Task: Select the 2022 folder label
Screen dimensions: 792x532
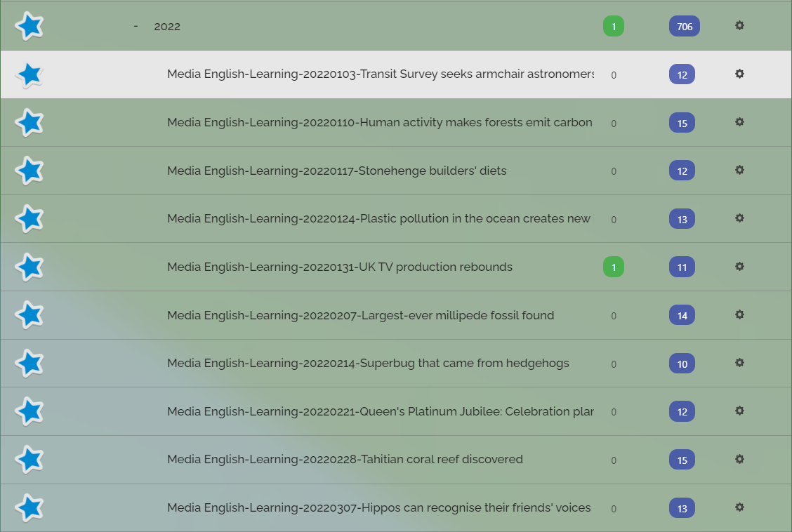Action: tap(167, 26)
